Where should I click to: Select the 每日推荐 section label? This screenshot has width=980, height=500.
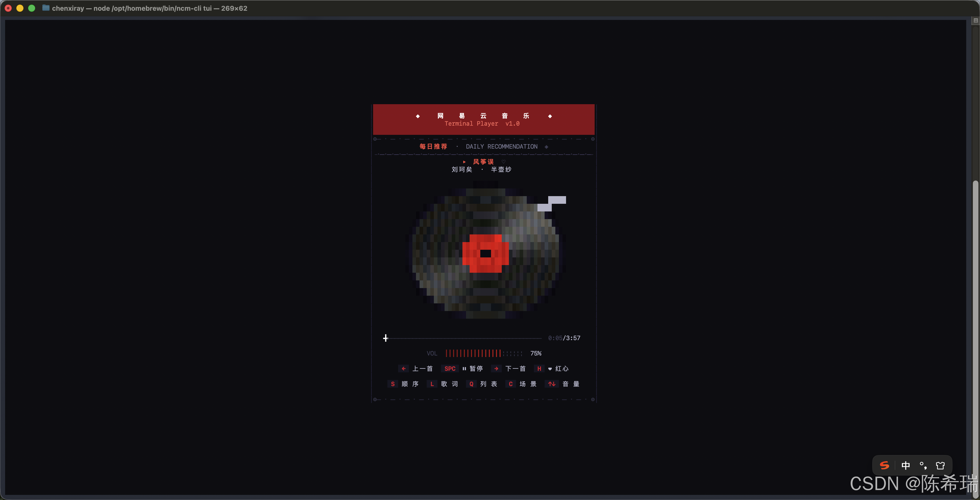(433, 147)
